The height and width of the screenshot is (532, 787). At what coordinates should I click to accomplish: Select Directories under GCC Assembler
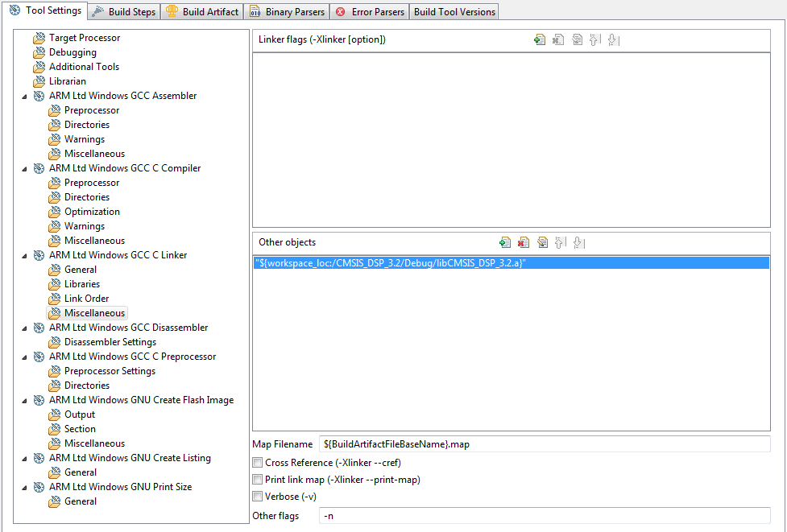[87, 125]
